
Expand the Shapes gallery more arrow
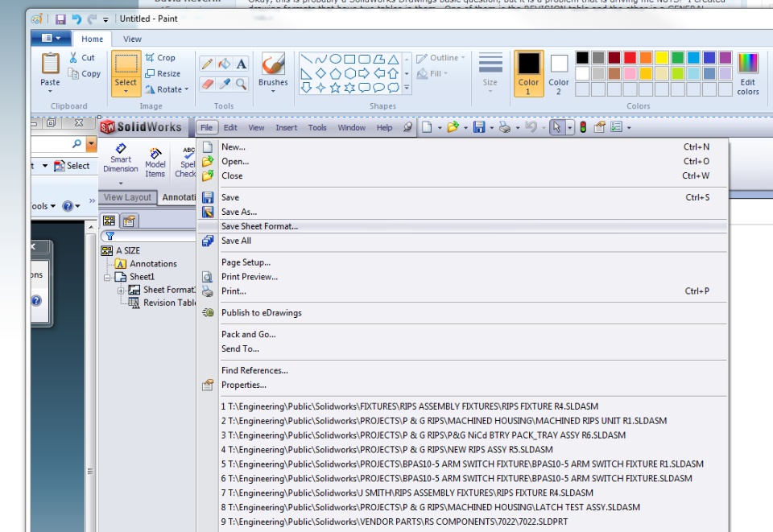tap(407, 88)
